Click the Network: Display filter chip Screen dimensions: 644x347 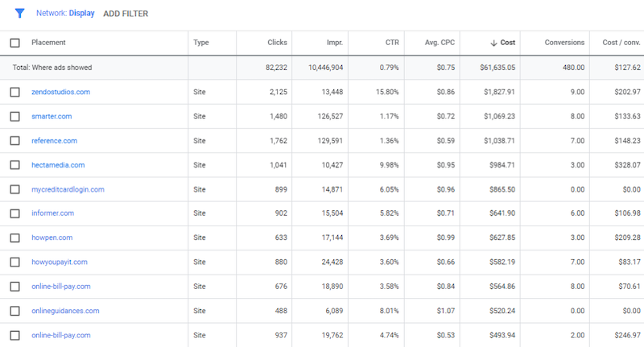pos(65,14)
